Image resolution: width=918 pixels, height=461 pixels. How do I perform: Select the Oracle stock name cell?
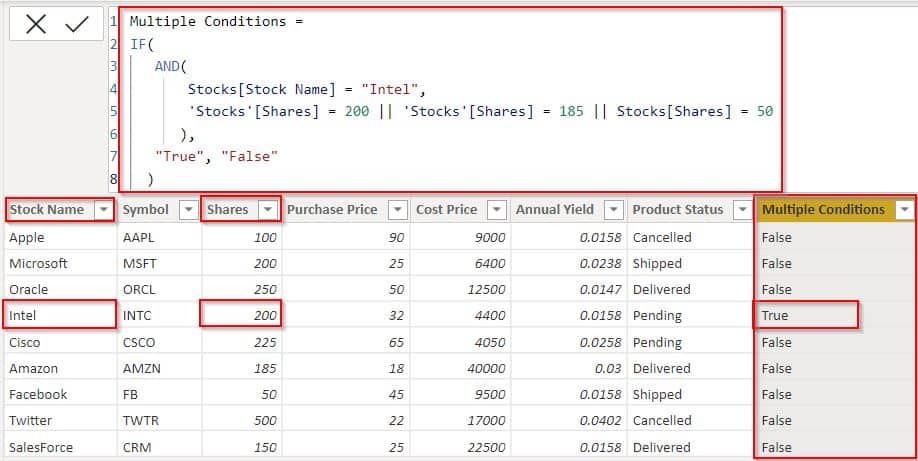[60, 289]
